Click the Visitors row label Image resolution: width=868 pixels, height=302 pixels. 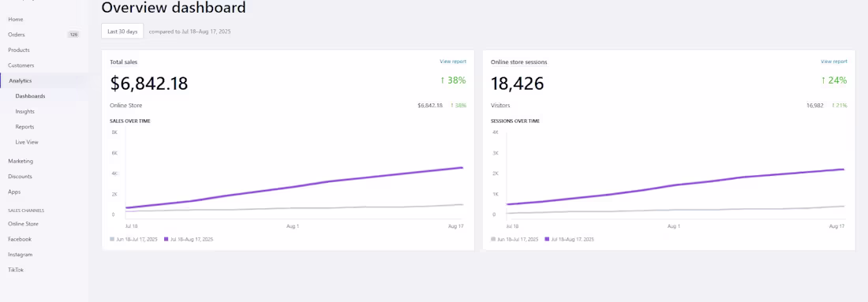pyautogui.click(x=500, y=106)
